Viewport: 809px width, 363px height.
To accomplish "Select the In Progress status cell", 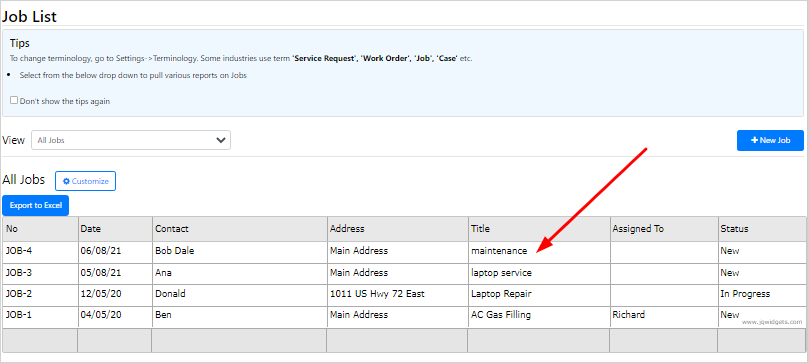I will click(762, 294).
